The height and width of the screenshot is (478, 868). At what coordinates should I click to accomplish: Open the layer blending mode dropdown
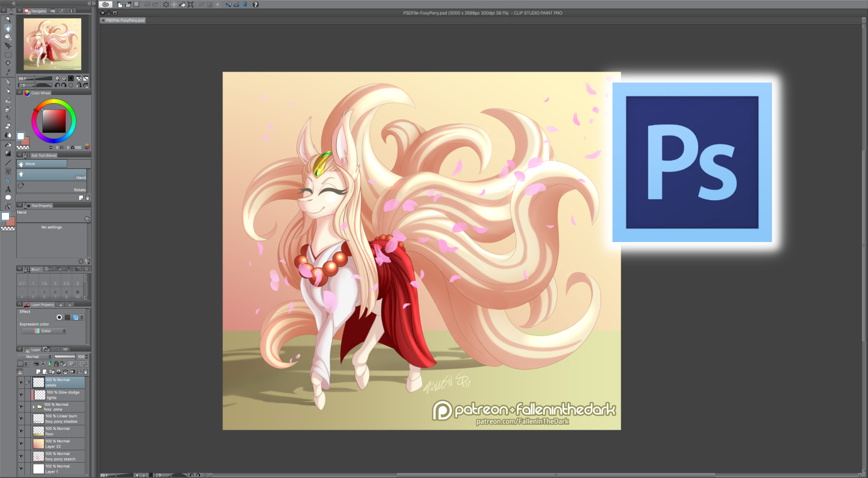point(35,356)
